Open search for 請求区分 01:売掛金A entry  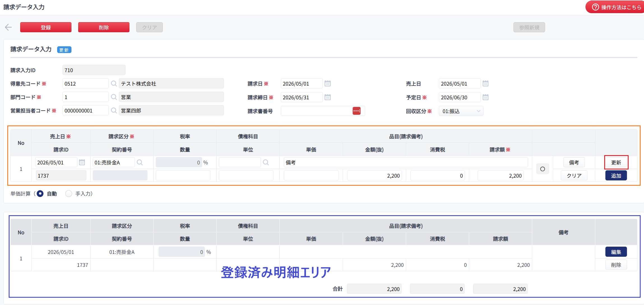[140, 162]
